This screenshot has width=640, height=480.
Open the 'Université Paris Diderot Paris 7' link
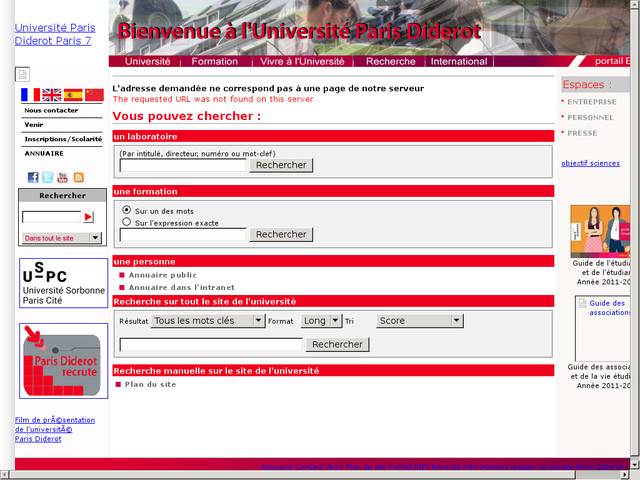(x=55, y=34)
